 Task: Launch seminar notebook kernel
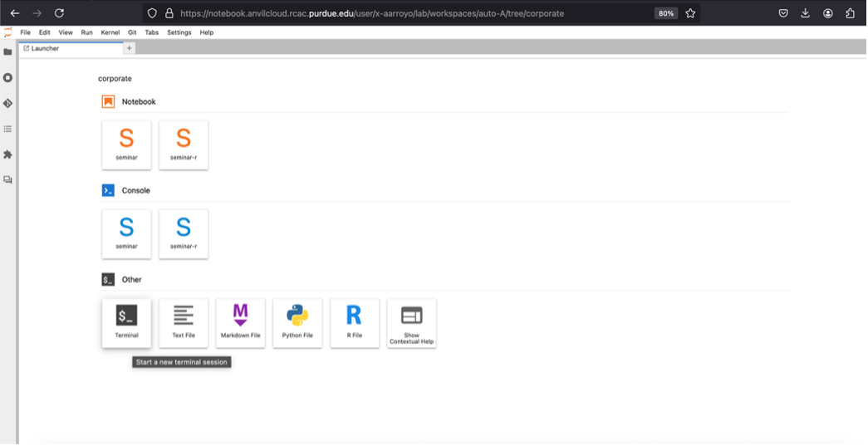pos(126,145)
